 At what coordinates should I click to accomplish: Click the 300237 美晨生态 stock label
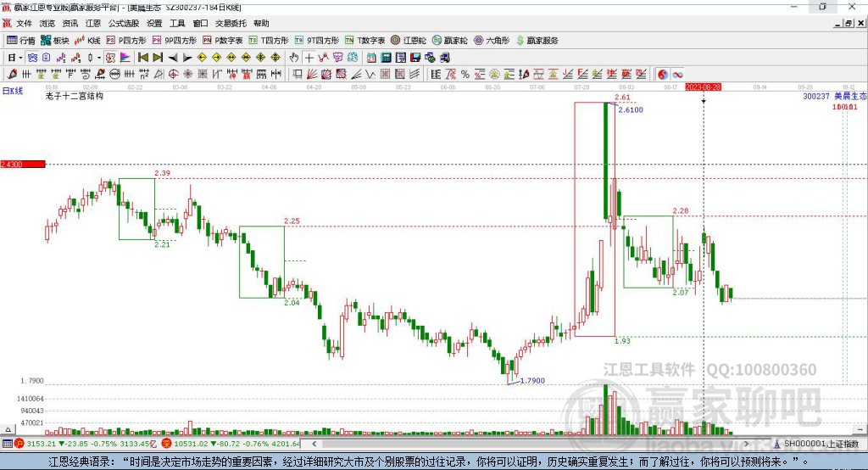[835, 97]
